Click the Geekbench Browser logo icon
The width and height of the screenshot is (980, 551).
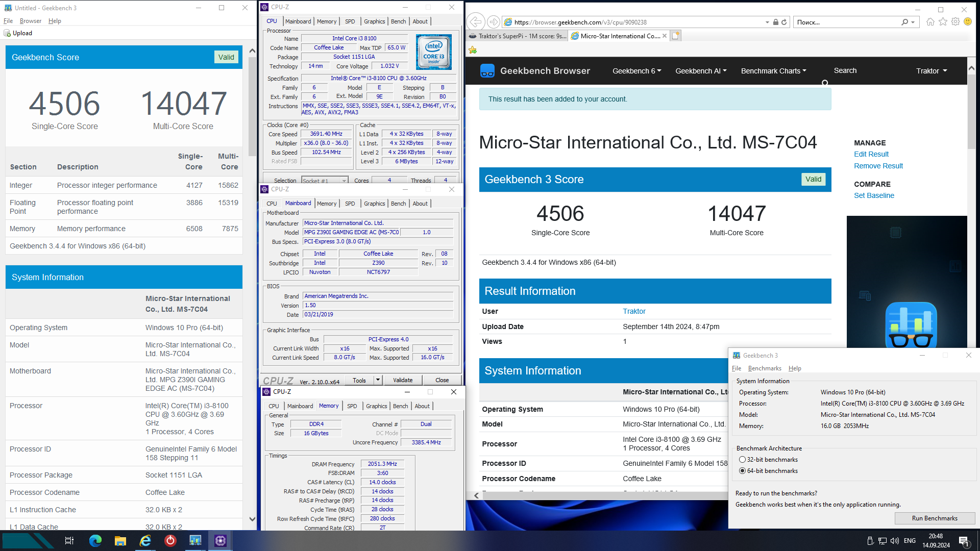[487, 71]
